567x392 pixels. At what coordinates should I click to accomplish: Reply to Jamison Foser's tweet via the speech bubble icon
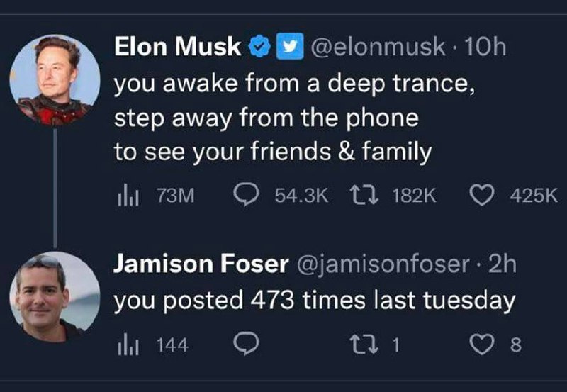245,345
